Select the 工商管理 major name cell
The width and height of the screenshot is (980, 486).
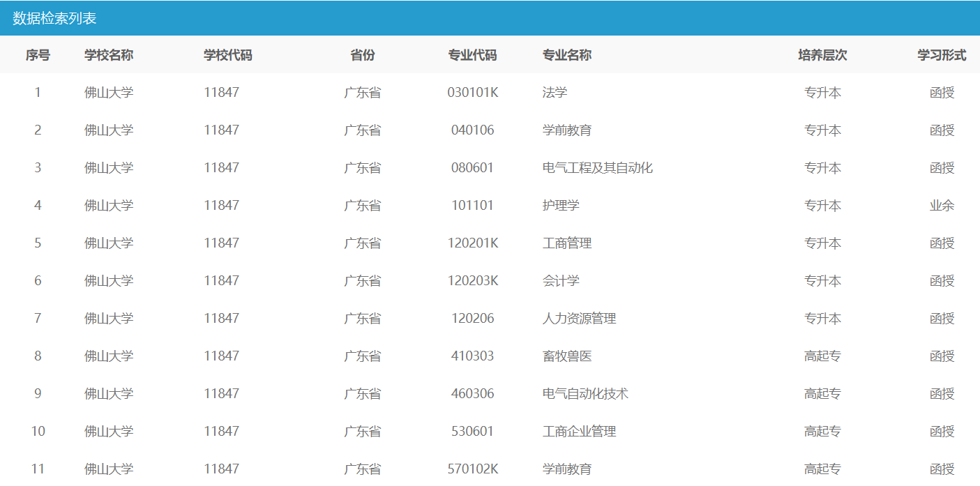(567, 243)
